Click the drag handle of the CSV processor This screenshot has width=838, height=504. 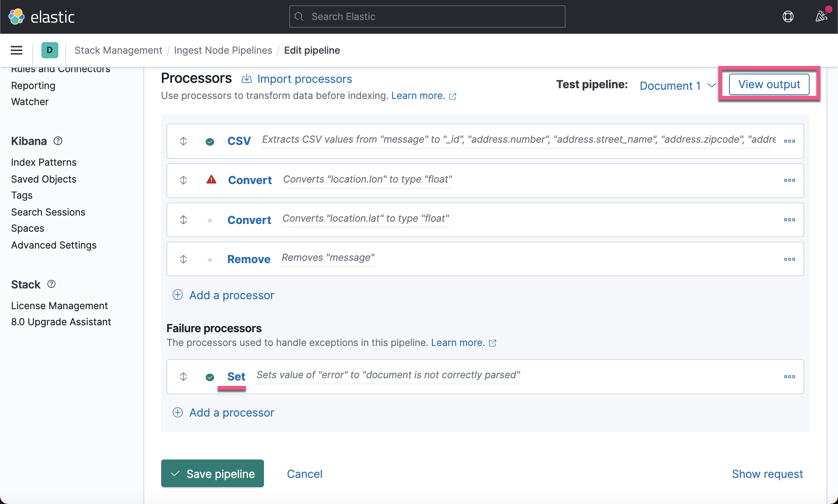pos(183,141)
